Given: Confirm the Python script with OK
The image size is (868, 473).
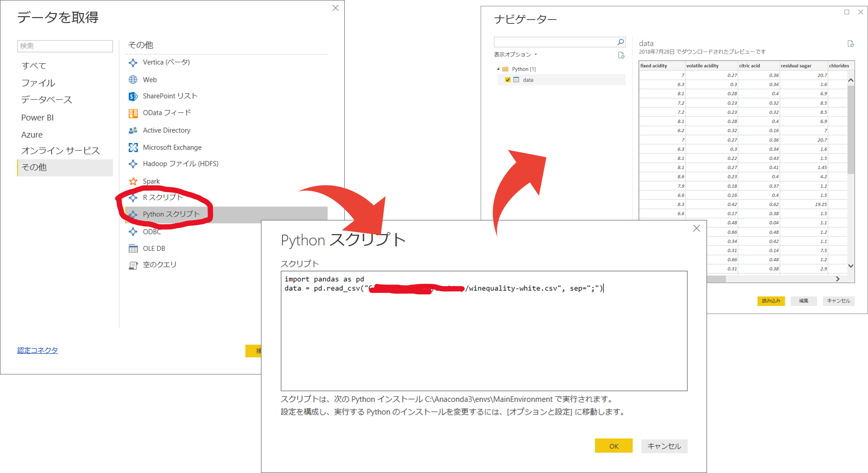Looking at the screenshot, I should (613, 446).
